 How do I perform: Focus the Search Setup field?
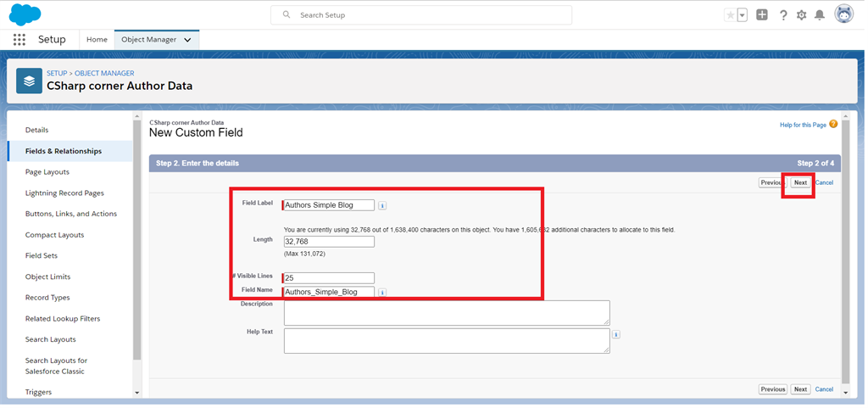(x=420, y=15)
